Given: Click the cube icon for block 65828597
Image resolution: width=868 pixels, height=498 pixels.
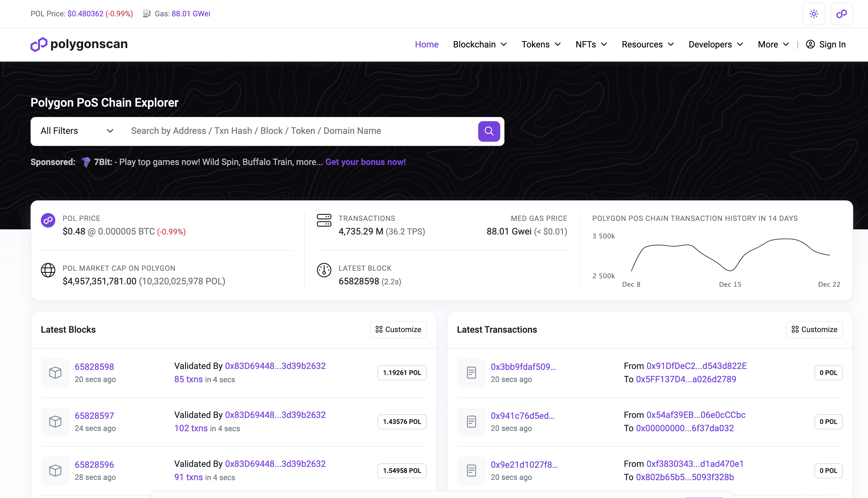Looking at the screenshot, I should (x=55, y=421).
